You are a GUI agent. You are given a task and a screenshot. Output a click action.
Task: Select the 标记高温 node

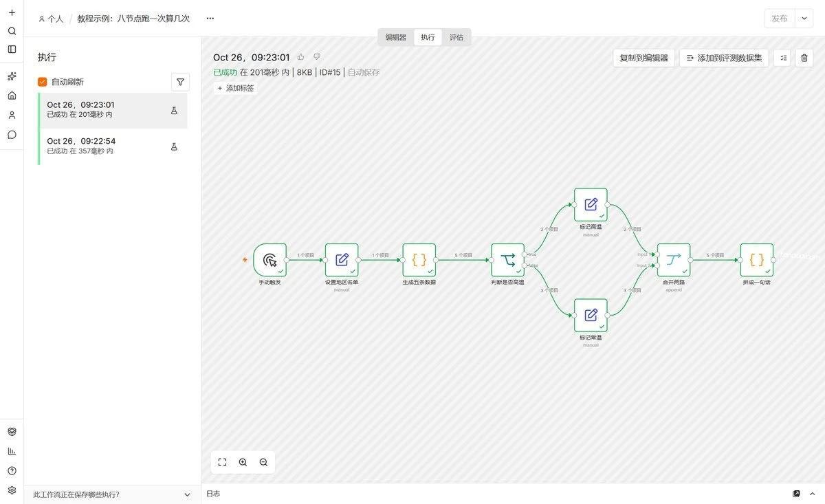click(x=591, y=205)
